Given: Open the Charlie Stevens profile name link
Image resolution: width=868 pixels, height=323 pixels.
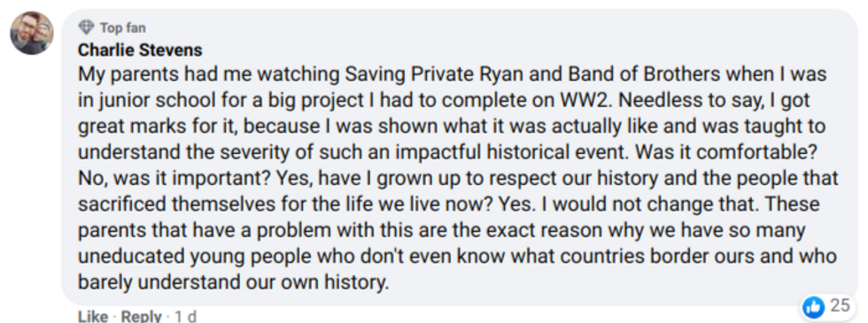Looking at the screenshot, I should (140, 50).
